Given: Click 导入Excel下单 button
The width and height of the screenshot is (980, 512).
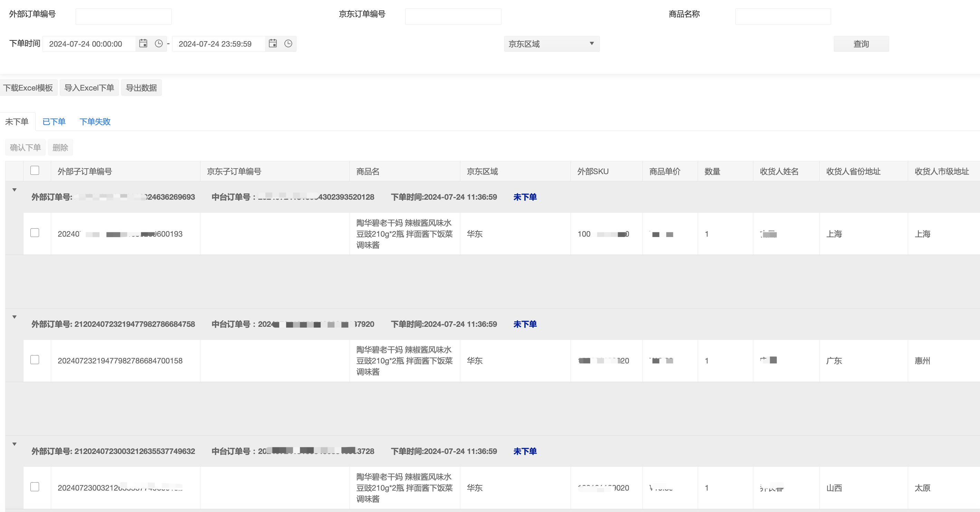Looking at the screenshot, I should pyautogui.click(x=89, y=88).
